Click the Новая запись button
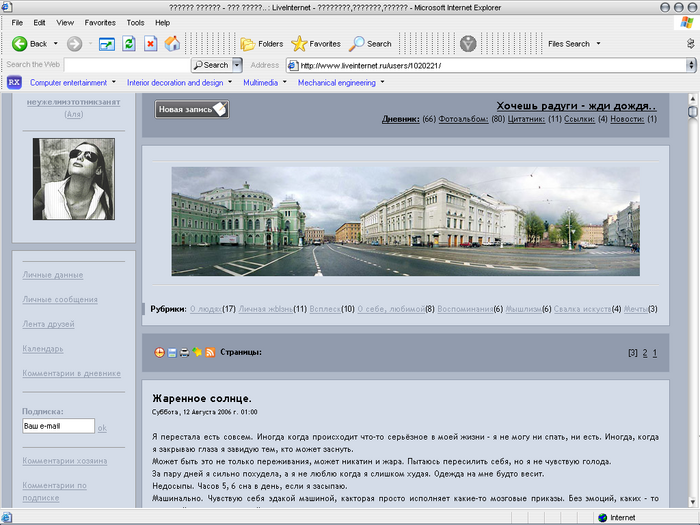Image resolution: width=700 pixels, height=525 pixels. (x=192, y=109)
